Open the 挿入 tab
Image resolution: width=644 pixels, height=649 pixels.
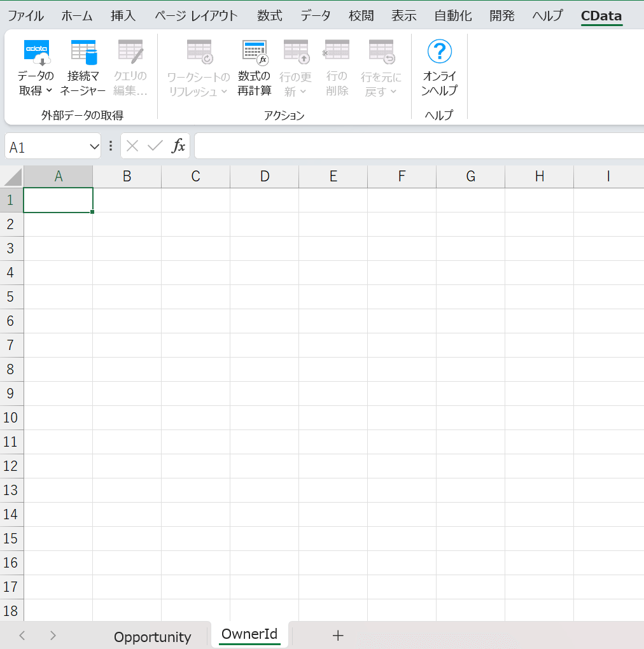123,16
